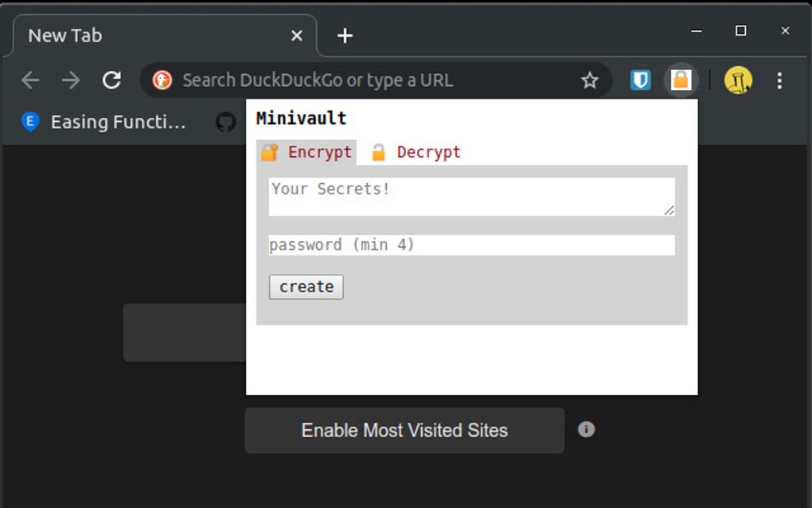Close the New Tab tab
Image resolution: width=812 pixels, height=508 pixels.
coord(297,36)
